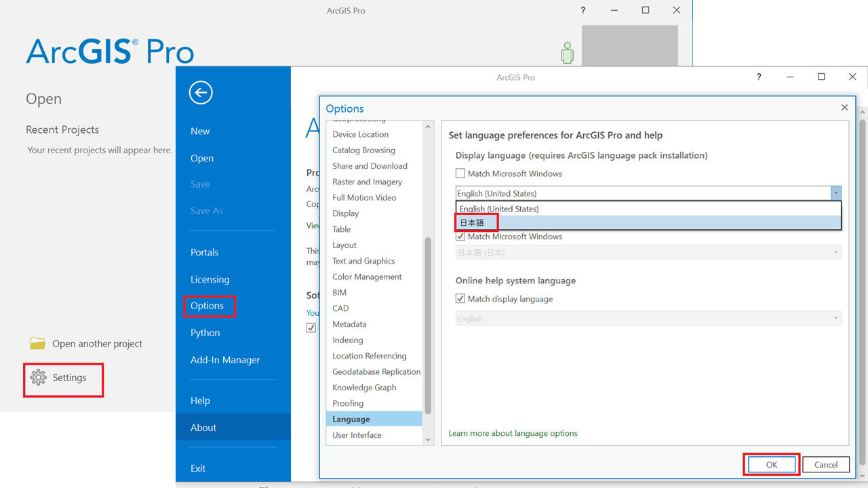Select Help in the blue sidebar
The image size is (868, 488).
200,401
